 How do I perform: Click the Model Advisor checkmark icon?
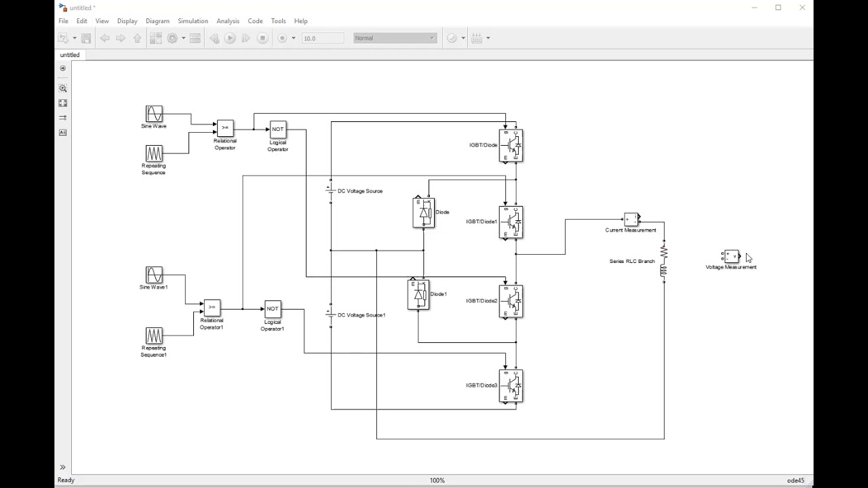pos(452,38)
